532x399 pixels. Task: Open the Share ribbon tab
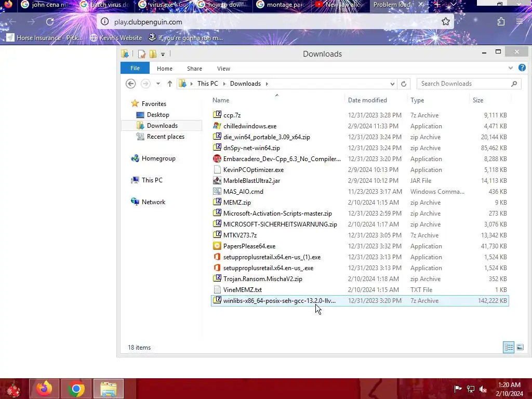coord(194,69)
